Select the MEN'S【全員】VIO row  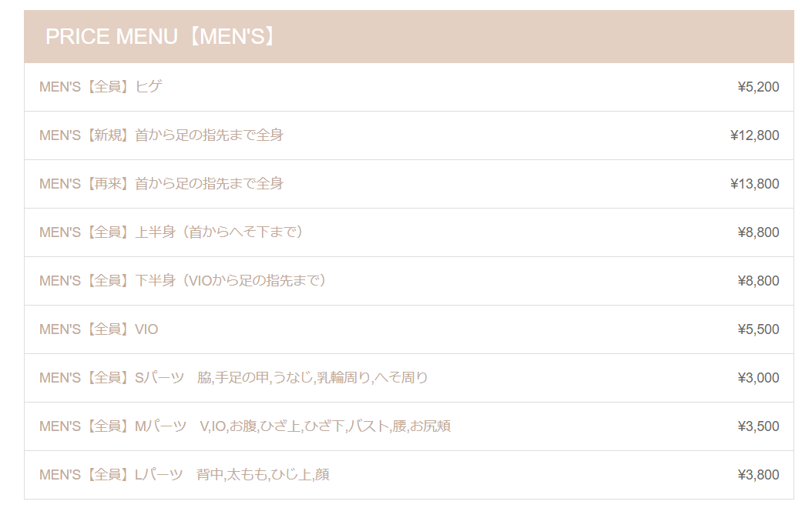tap(408, 329)
